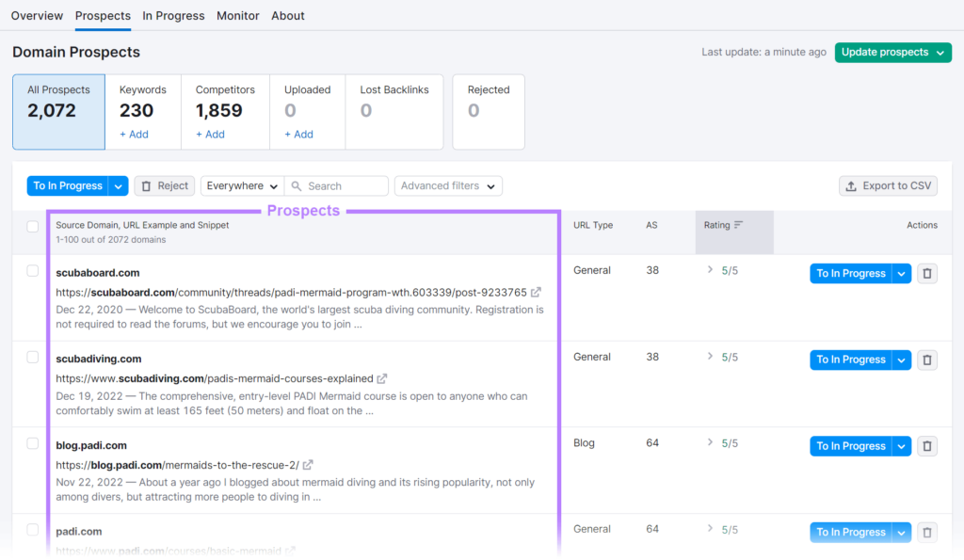
Task: Open scubadiving.com URL external link icon
Action: pos(382,378)
